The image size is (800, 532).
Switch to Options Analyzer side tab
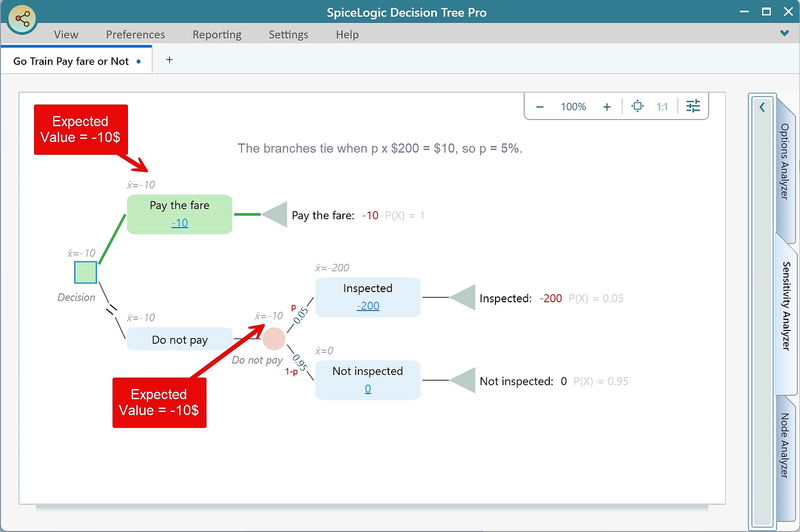pyautogui.click(x=785, y=162)
